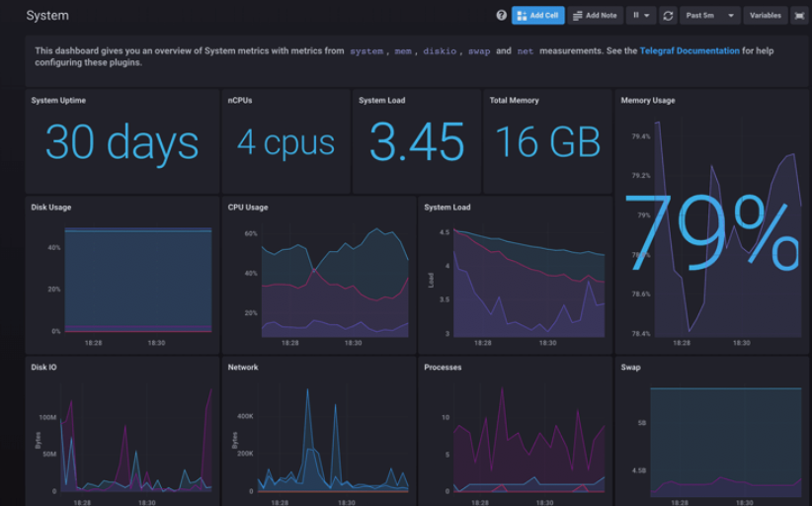The height and width of the screenshot is (506, 812).
Task: Open the Past 5m time range dropdown
Action: (x=709, y=16)
